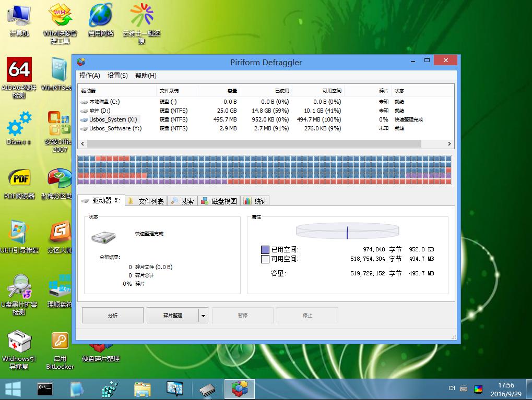
Task: Click the 碎片整理 button
Action: (x=173, y=316)
